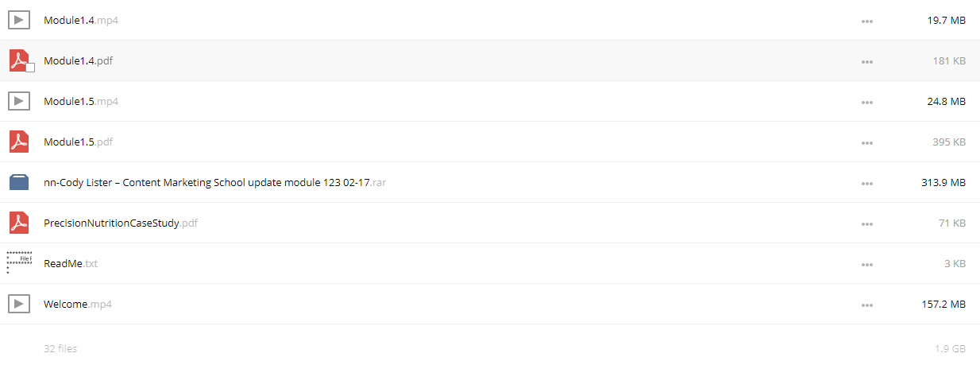The height and width of the screenshot is (365, 980).
Task: Open more options for ReadMe.txt
Action: [867, 264]
